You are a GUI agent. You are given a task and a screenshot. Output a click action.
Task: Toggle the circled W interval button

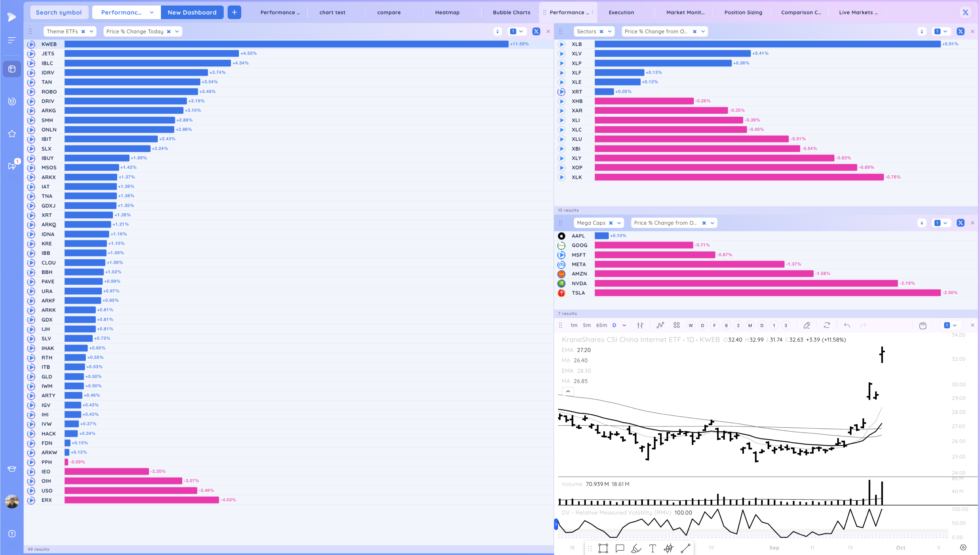(691, 325)
